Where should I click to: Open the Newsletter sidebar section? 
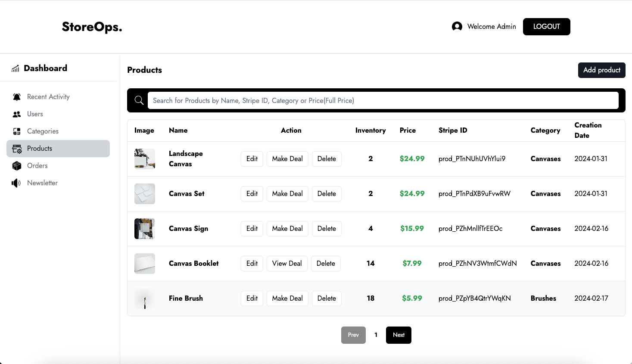point(42,183)
